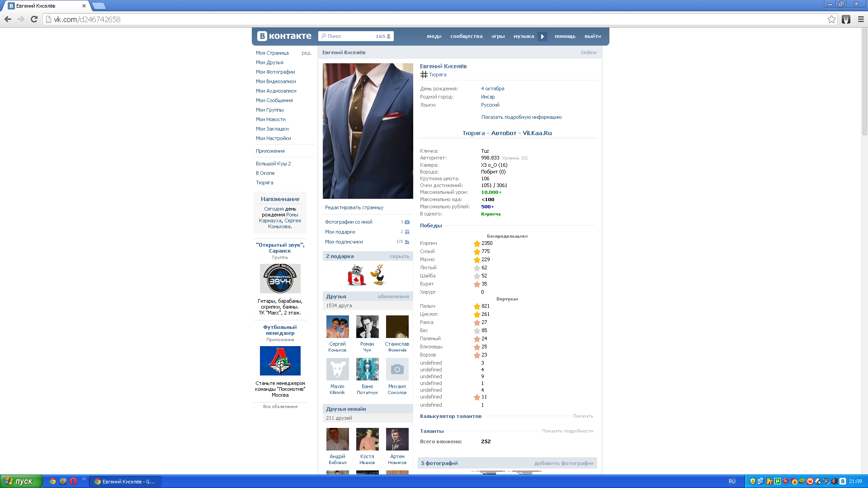Click the Тюряга hash icon under the name
868x488 pixels.
pos(424,75)
